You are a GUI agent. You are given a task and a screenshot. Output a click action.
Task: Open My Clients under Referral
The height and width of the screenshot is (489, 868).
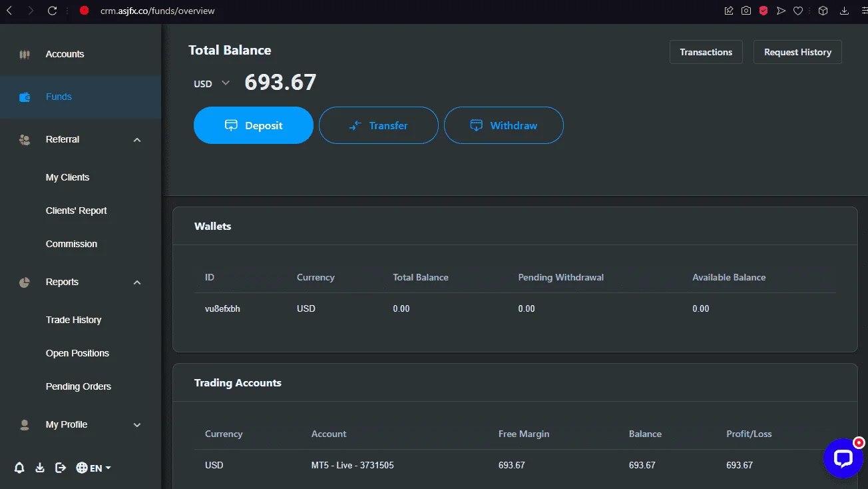[67, 177]
